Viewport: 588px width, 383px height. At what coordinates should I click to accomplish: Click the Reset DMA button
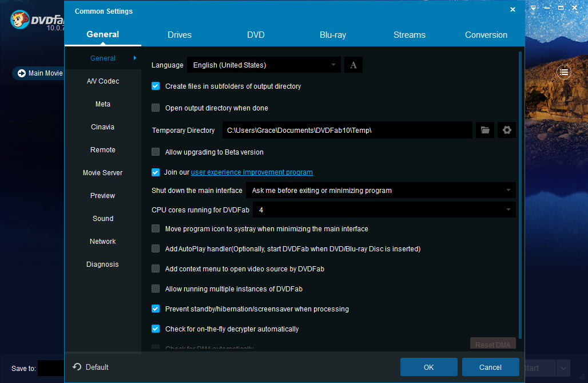pyautogui.click(x=492, y=343)
